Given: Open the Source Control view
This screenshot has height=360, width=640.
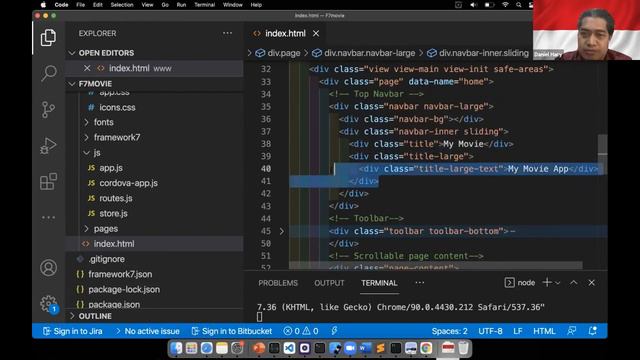Looking at the screenshot, I should point(48,109).
